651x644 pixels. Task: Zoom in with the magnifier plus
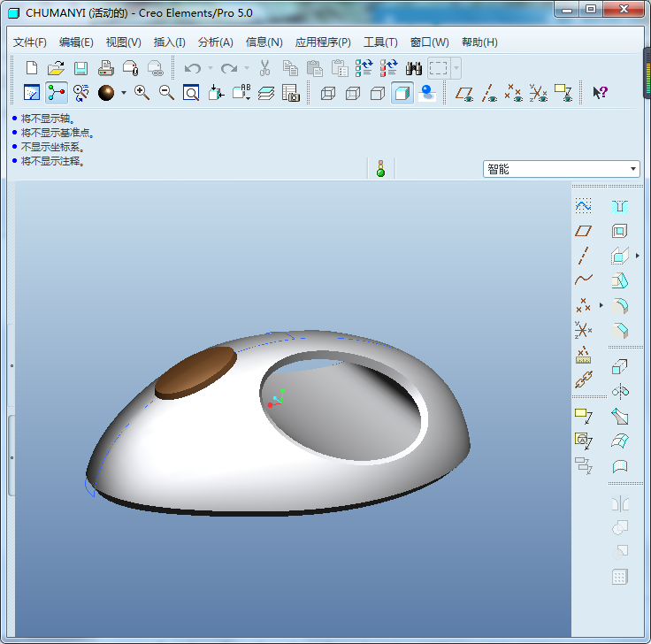click(x=142, y=93)
